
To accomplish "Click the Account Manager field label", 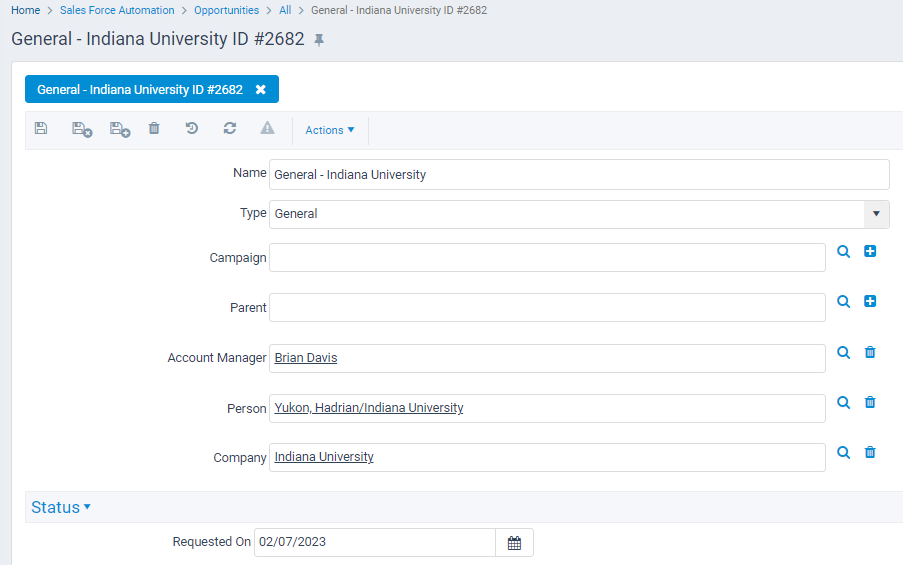I will [217, 358].
